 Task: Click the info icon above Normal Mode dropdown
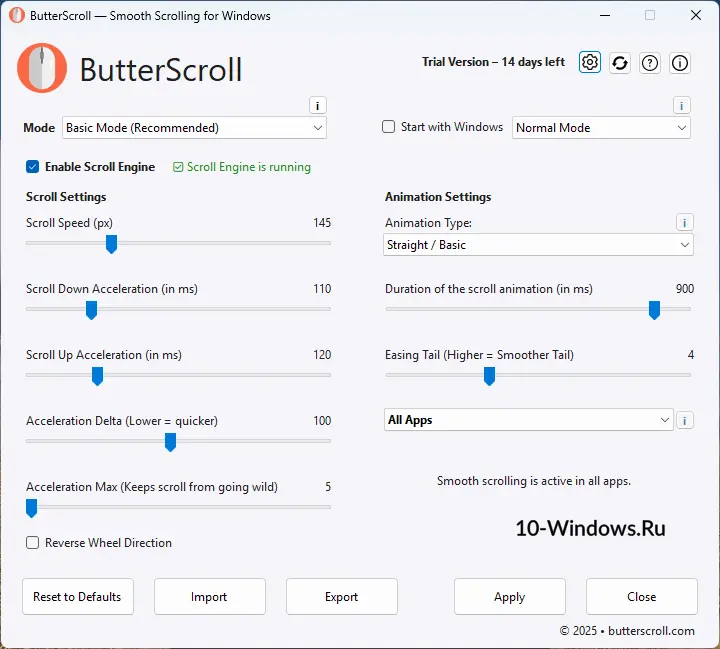pos(681,106)
